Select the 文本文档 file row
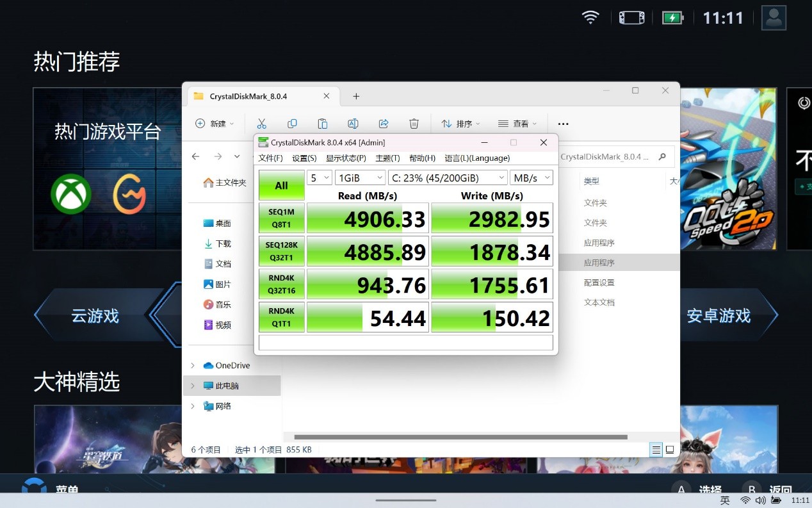The width and height of the screenshot is (812, 508). pos(599,302)
